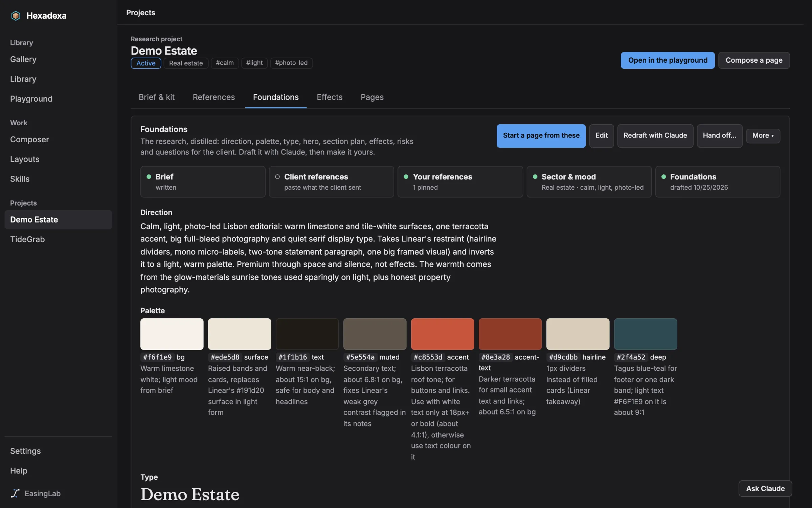Open the Foundations drafted step card
Screen dimensions: 812x508
point(718,182)
